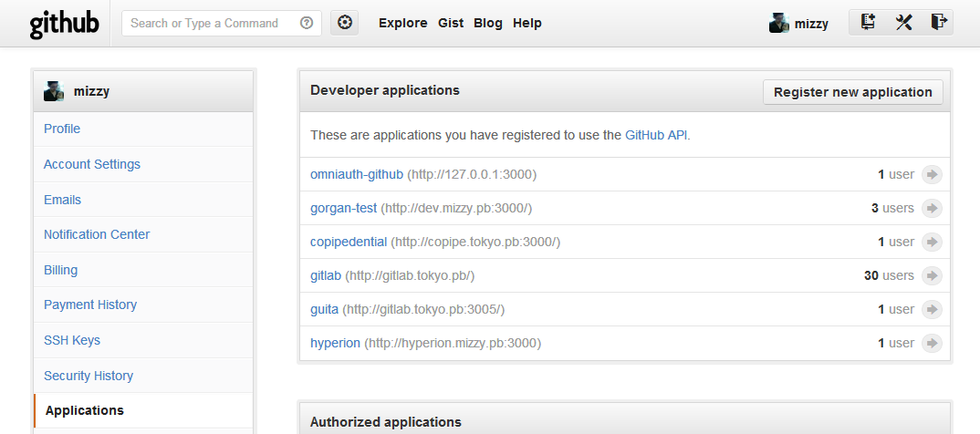Image resolution: width=980 pixels, height=434 pixels.
Task: Click the arrow icon for omniauth-github
Action: (x=932, y=175)
